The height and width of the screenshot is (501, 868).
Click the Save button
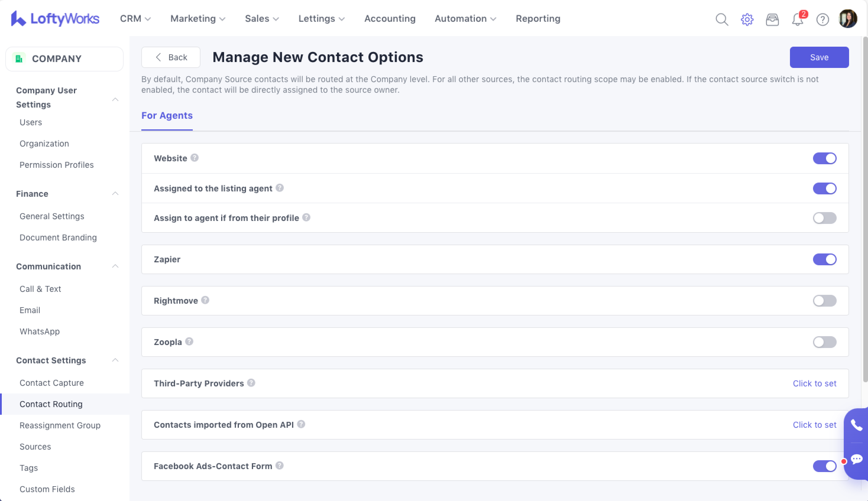point(819,57)
